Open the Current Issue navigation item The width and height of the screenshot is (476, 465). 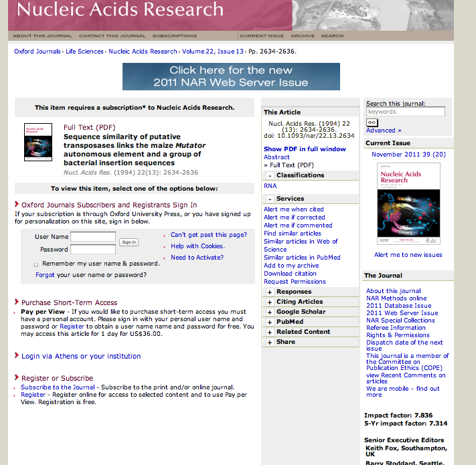[262, 35]
